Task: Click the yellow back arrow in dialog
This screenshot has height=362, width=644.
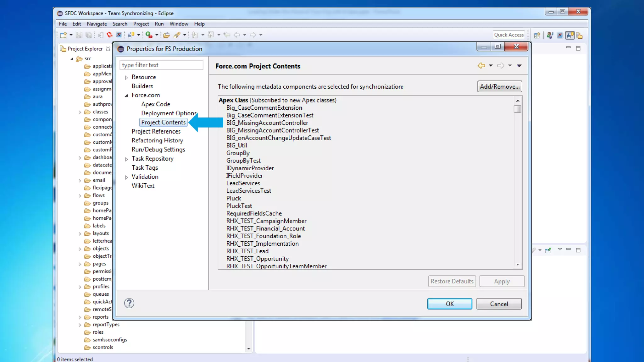Action: pyautogui.click(x=481, y=66)
